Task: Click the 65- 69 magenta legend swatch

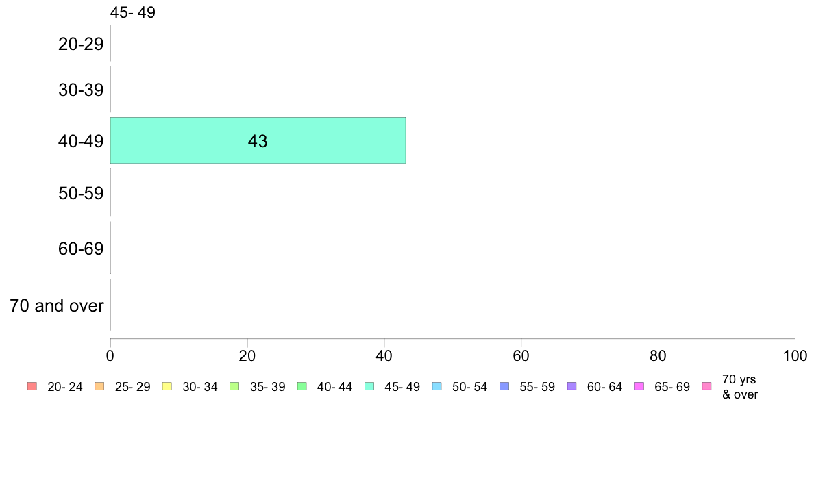Action: point(639,386)
